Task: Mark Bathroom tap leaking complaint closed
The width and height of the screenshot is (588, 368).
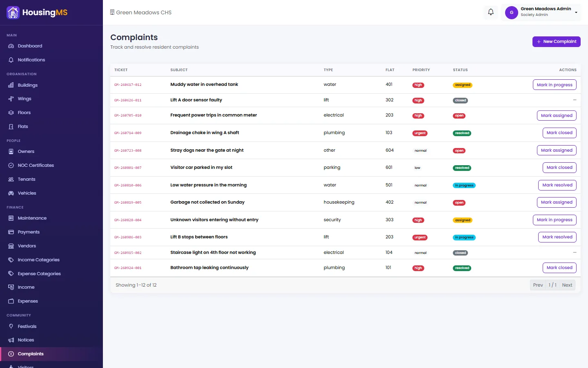Action: [x=559, y=268]
